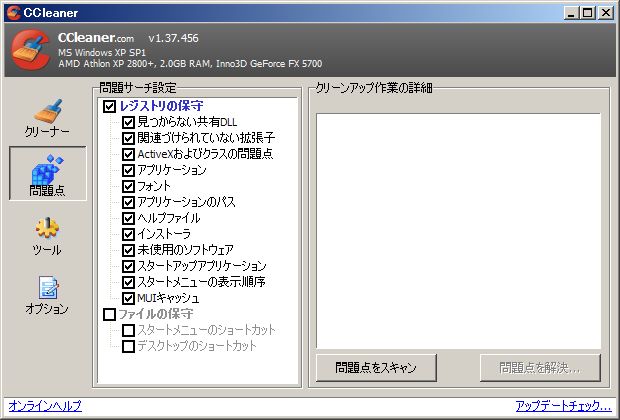Close the CCleaner window

click(606, 13)
